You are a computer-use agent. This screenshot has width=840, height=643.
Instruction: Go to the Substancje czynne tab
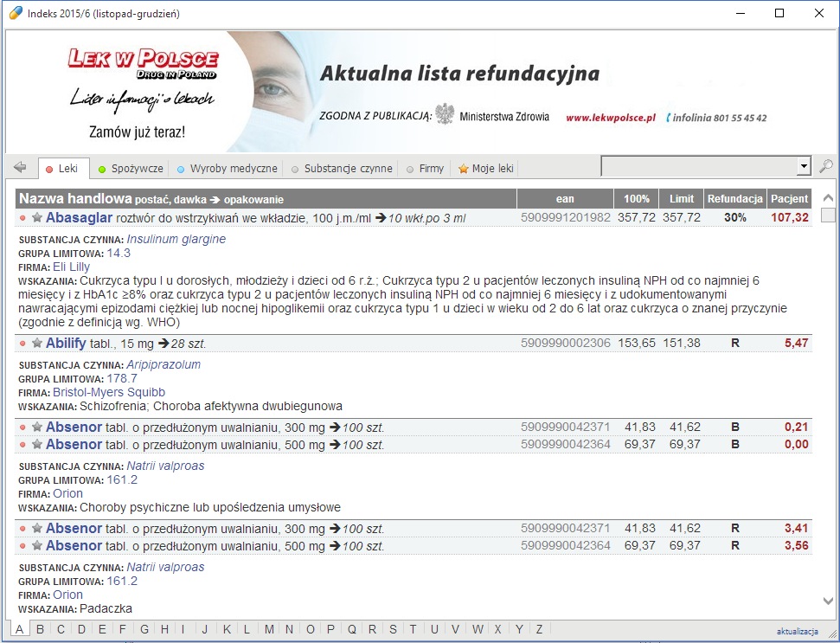click(342, 169)
